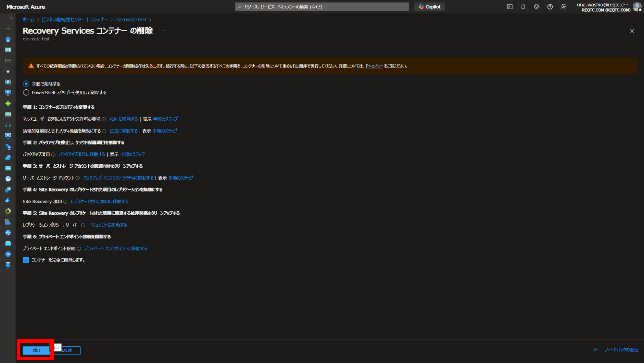644x363 pixels.
Task: Open All services list icon in sidebar
Action: [8, 61]
